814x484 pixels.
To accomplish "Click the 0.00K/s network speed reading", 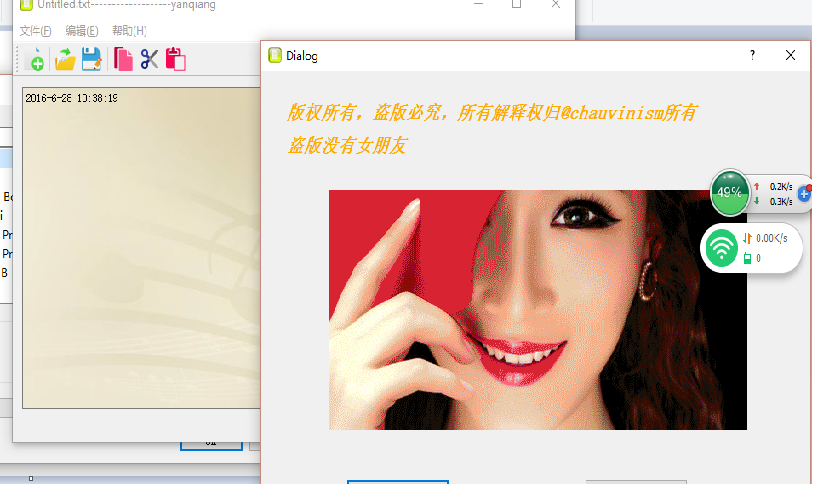I will click(771, 238).
